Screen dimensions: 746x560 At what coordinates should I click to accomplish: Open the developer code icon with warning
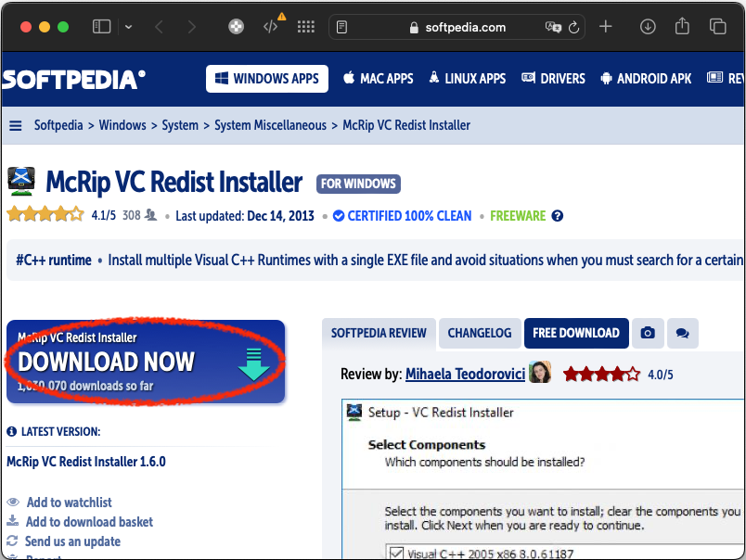(x=272, y=25)
